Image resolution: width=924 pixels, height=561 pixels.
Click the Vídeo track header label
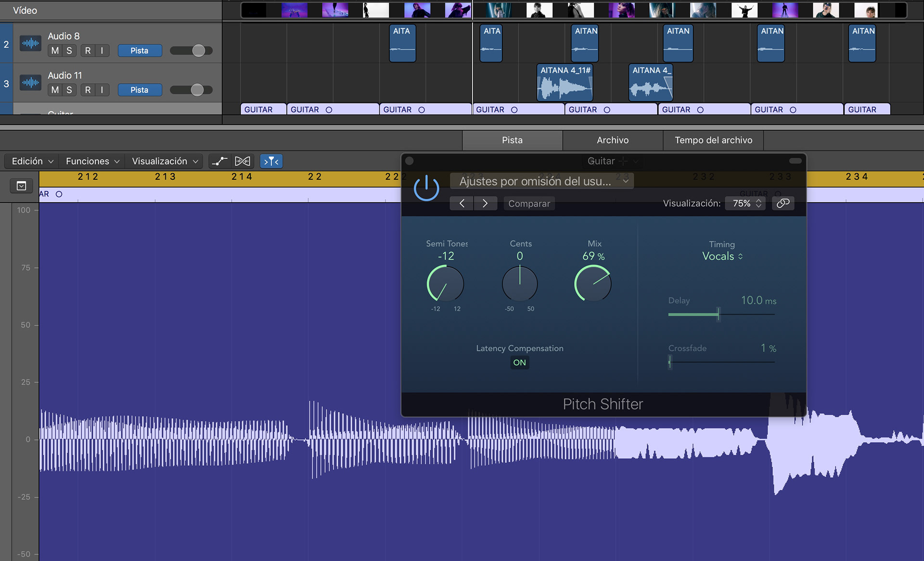(x=25, y=10)
